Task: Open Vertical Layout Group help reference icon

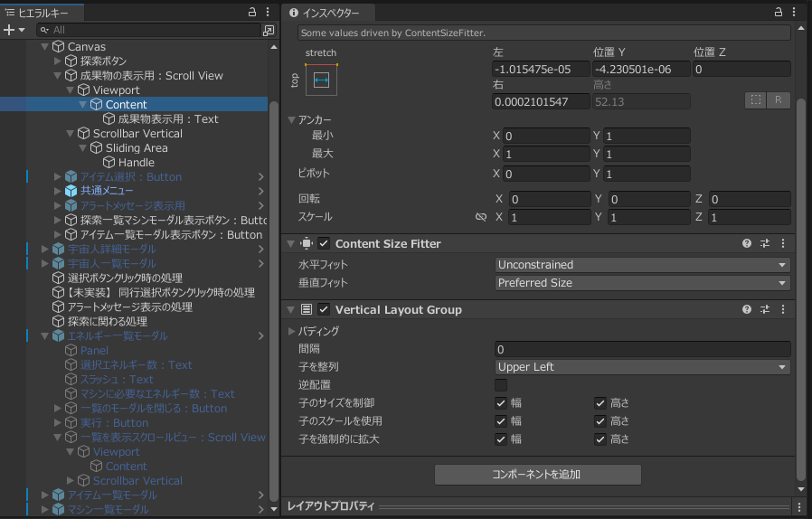Action: 747,309
